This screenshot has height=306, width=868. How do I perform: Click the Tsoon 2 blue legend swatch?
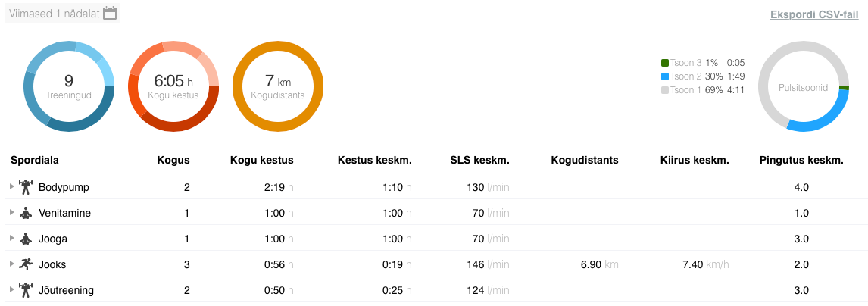(665, 76)
